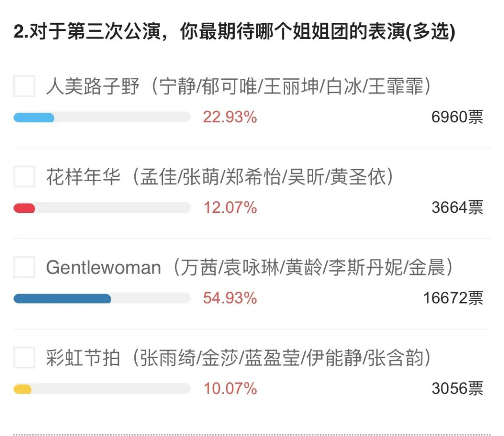The width and height of the screenshot is (504, 436).
Task: Click the yellow 10.07% progress bar
Action: click(102, 389)
